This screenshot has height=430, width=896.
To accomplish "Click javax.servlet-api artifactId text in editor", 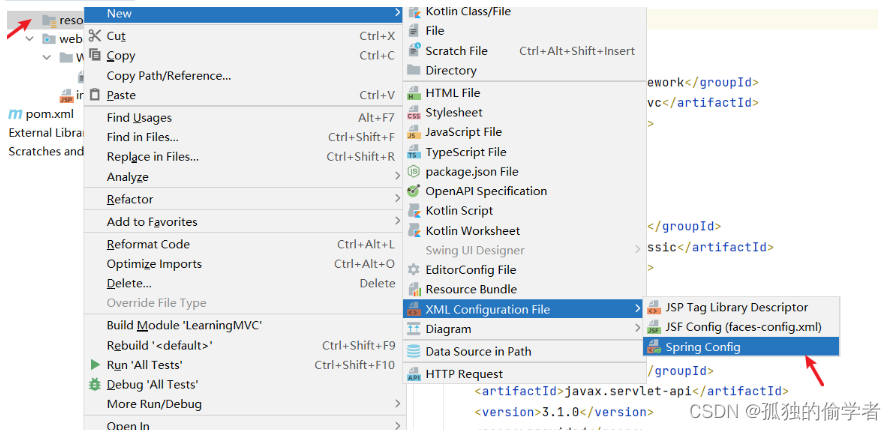I will click(x=628, y=391).
